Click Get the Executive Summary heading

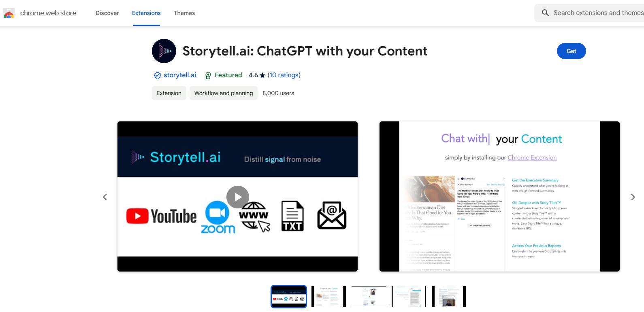pyautogui.click(x=535, y=180)
